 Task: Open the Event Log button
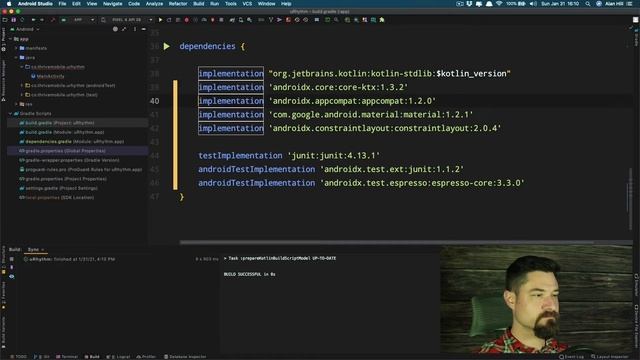pos(571,357)
